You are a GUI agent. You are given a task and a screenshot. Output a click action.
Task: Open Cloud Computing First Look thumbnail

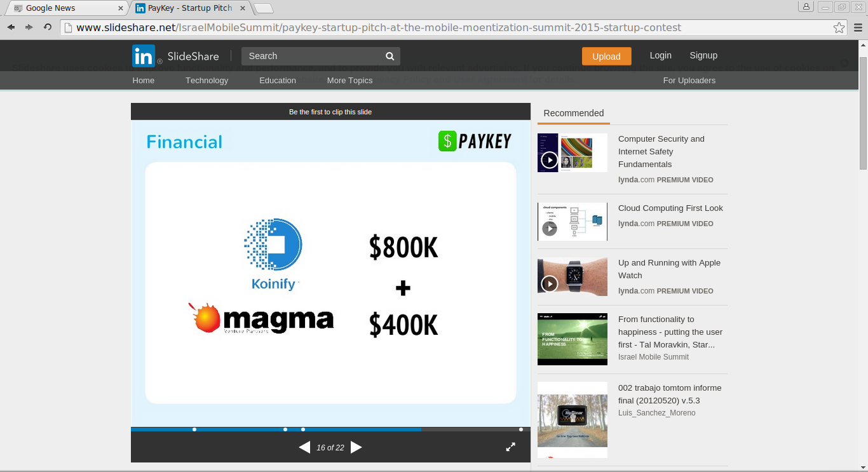pyautogui.click(x=573, y=222)
